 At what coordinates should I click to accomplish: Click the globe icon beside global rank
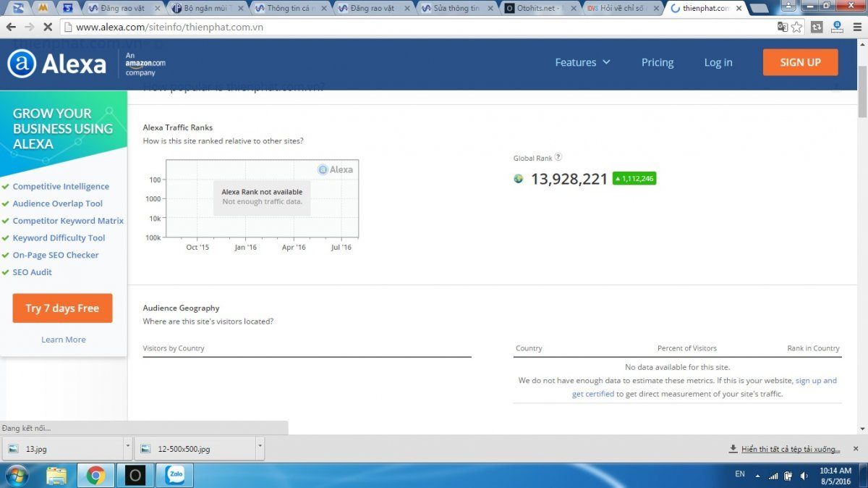[x=519, y=179]
